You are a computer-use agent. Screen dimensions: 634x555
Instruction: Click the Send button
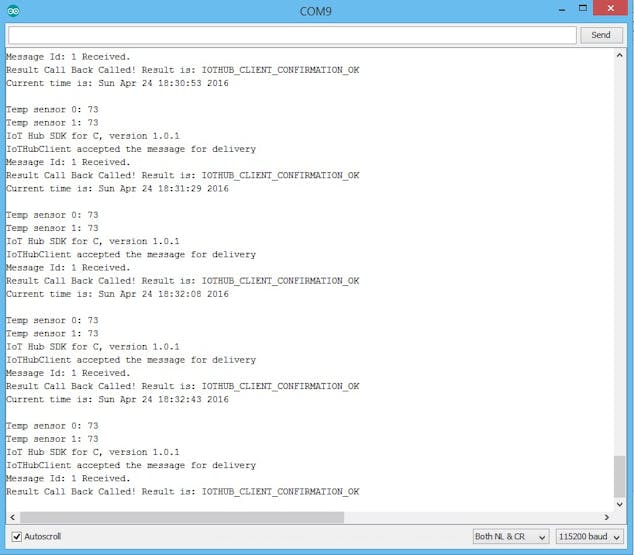601,35
